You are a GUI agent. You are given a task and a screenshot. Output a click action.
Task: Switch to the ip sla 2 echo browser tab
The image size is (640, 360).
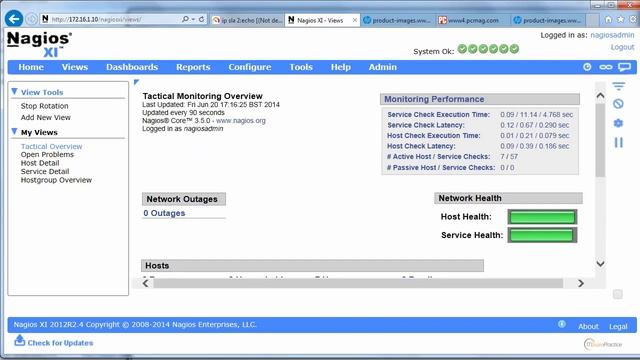pyautogui.click(x=247, y=20)
